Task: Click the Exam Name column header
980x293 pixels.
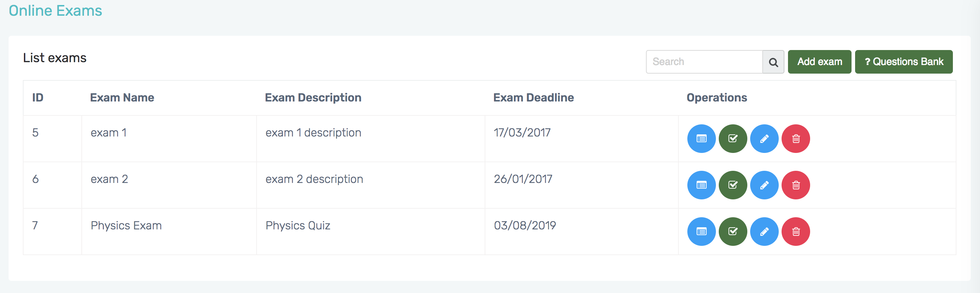Action: tap(122, 98)
